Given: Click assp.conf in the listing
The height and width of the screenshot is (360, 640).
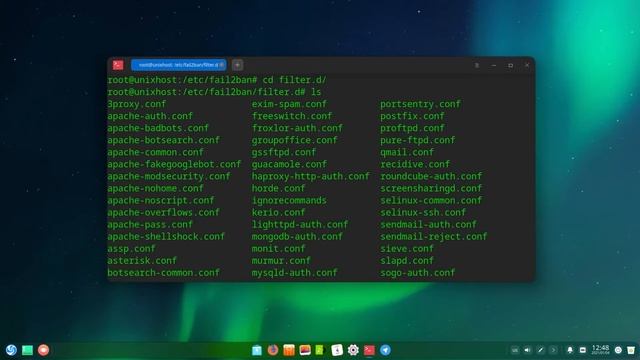Looking at the screenshot, I should coord(131,249).
